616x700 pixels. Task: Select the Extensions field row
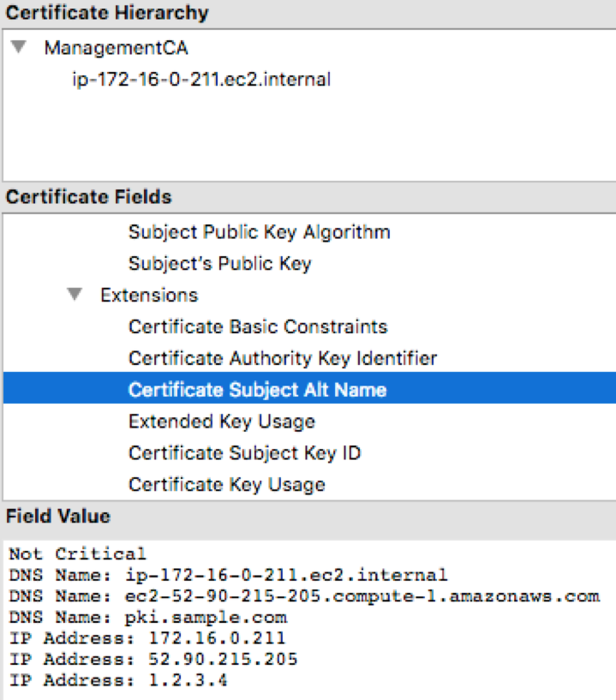tap(149, 295)
